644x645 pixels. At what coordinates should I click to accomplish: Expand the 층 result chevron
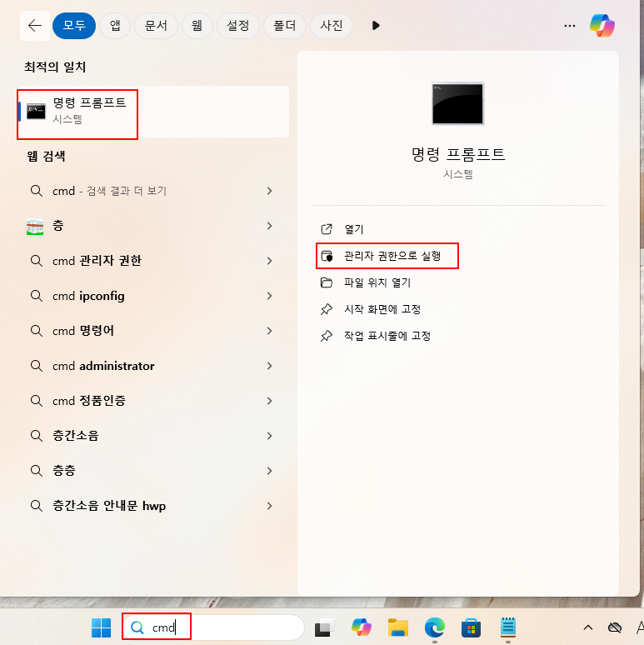click(269, 226)
